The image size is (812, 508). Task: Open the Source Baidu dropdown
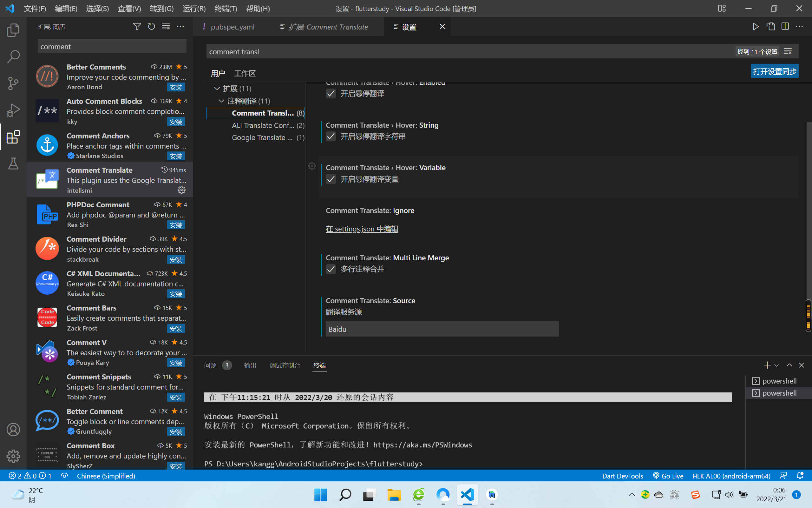(442, 329)
